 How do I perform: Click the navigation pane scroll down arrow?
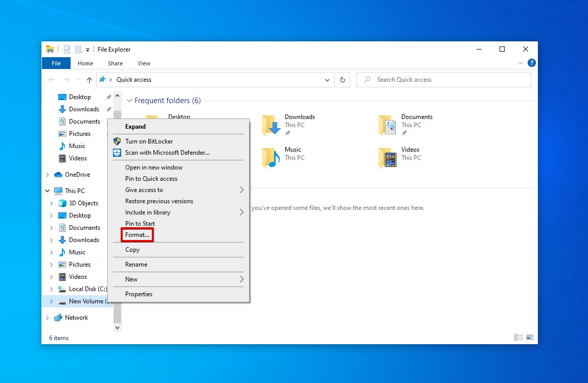[x=118, y=327]
